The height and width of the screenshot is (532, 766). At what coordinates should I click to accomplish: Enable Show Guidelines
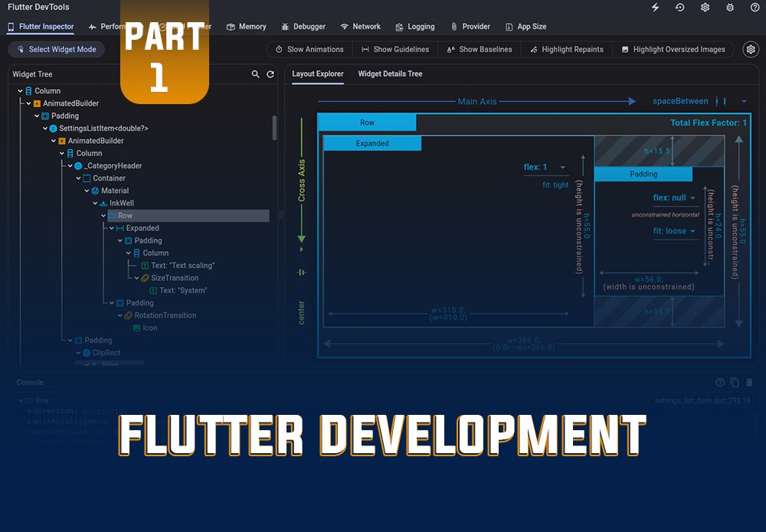[x=394, y=49]
